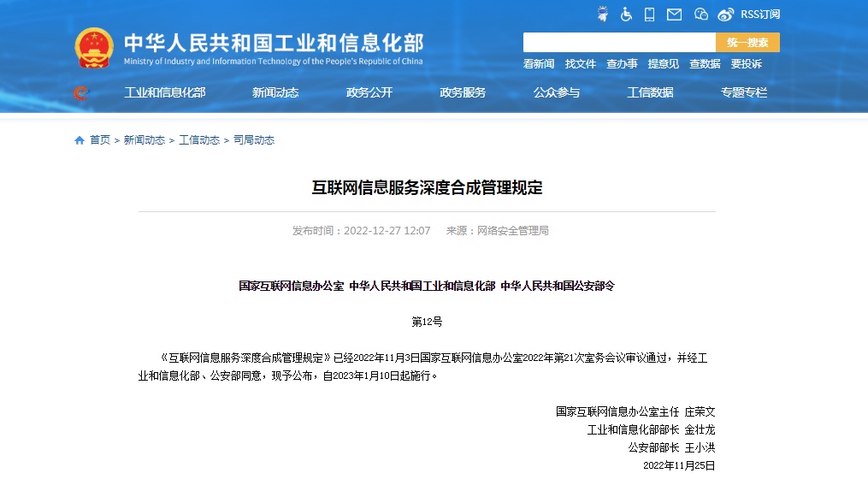This screenshot has width=868, height=485.
Task: Click the mobile phone version icon
Action: 649,14
